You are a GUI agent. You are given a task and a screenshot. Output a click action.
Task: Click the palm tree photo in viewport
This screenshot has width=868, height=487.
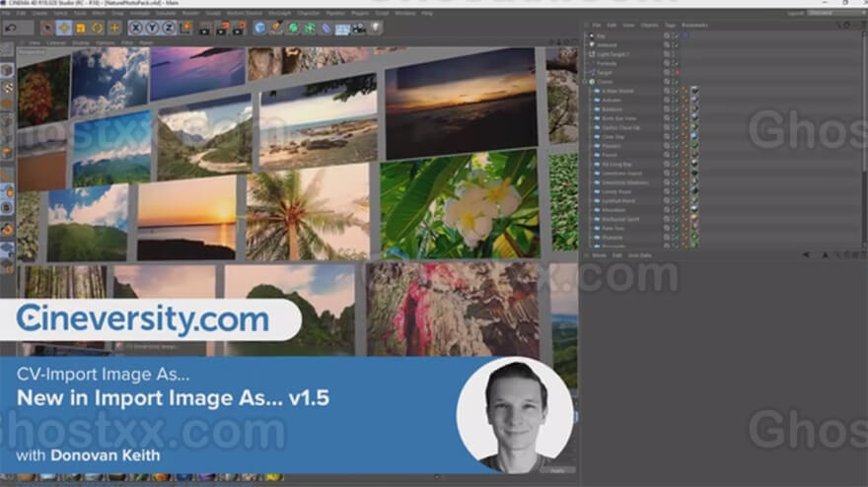[x=307, y=212]
